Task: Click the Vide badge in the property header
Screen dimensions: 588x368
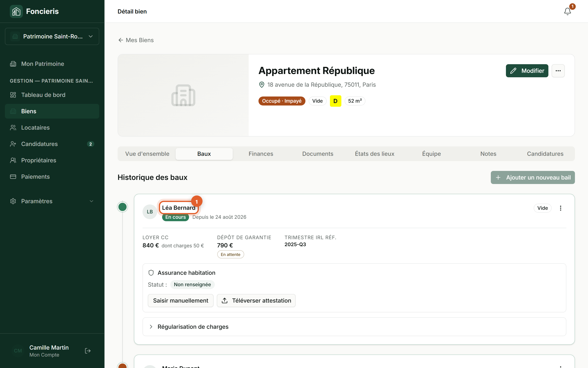Action: coord(317,101)
